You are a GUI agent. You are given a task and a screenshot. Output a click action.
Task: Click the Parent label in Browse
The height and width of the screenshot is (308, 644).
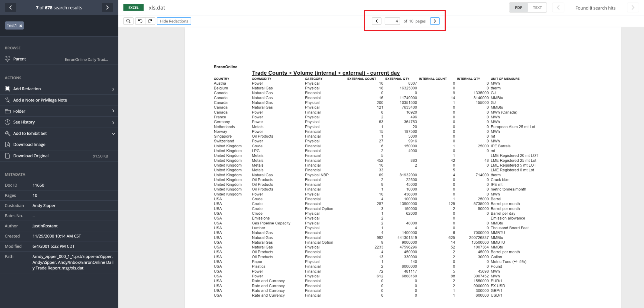point(20,59)
